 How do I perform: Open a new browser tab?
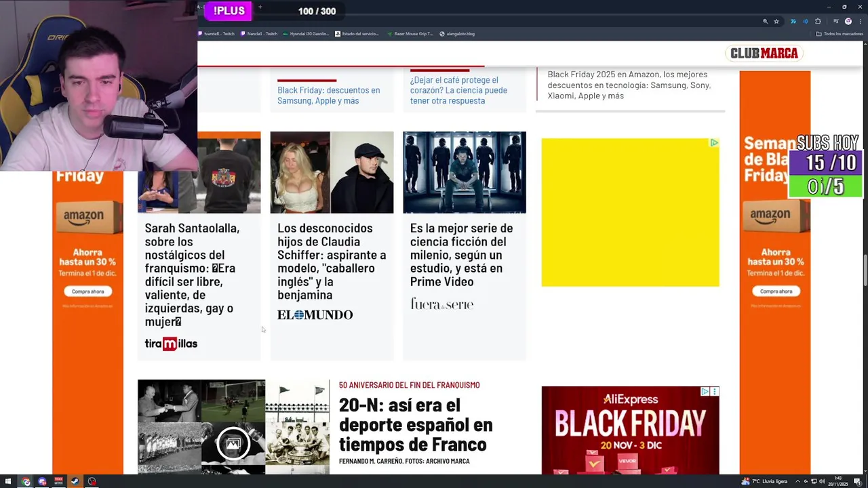pos(260,7)
